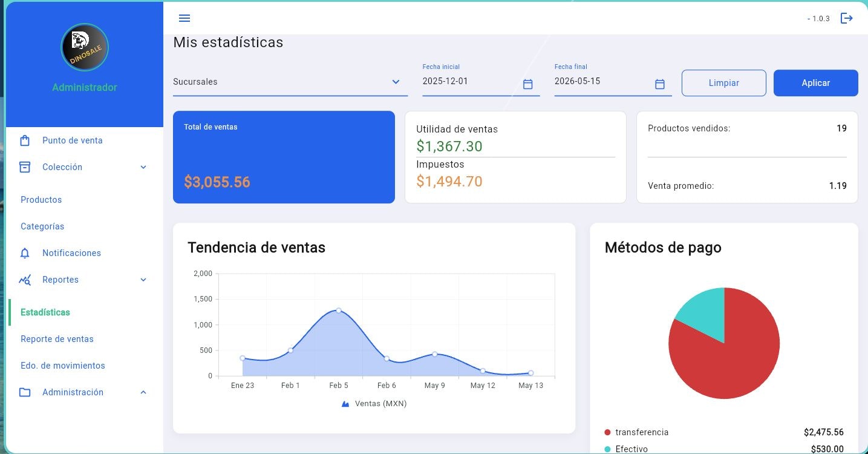Click the folder icon next to Administración

pos(25,392)
